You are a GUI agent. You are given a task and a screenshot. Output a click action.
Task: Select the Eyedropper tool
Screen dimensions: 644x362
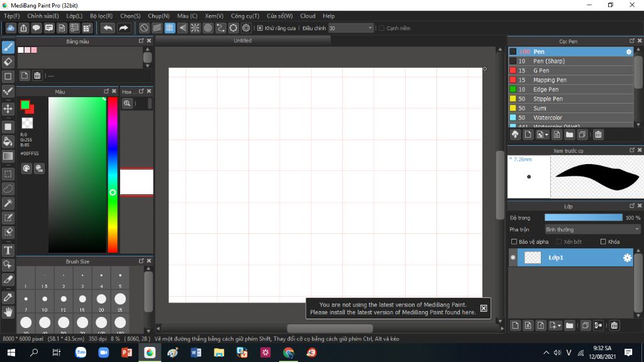(8, 297)
